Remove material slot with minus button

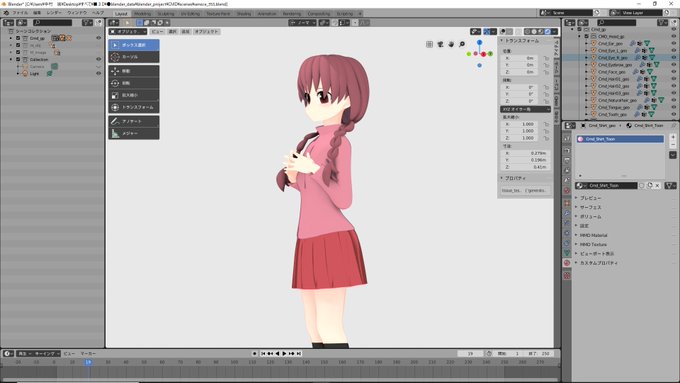[x=673, y=144]
